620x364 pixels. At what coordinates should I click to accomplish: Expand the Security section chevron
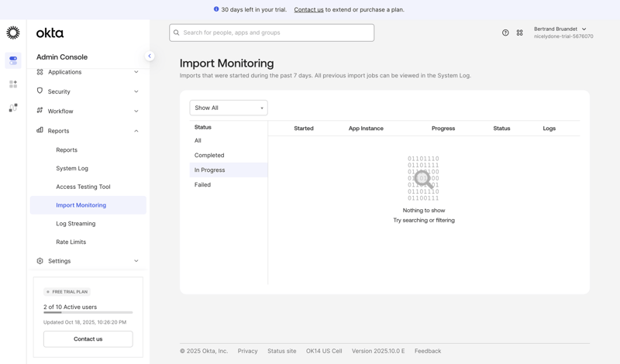(x=136, y=91)
